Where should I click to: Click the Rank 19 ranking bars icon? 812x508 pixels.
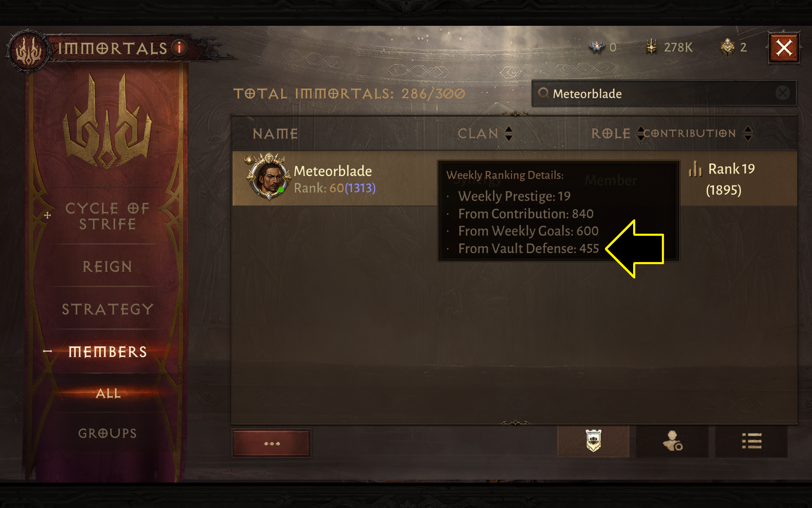coord(695,168)
